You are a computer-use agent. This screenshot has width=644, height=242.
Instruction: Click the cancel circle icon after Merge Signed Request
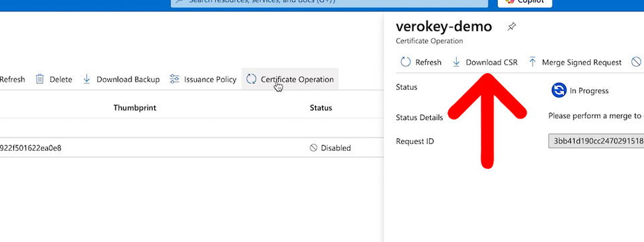(x=636, y=62)
